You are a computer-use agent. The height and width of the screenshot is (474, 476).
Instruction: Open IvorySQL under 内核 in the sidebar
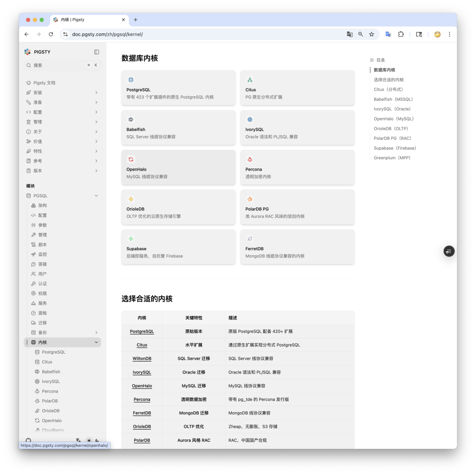[51, 381]
